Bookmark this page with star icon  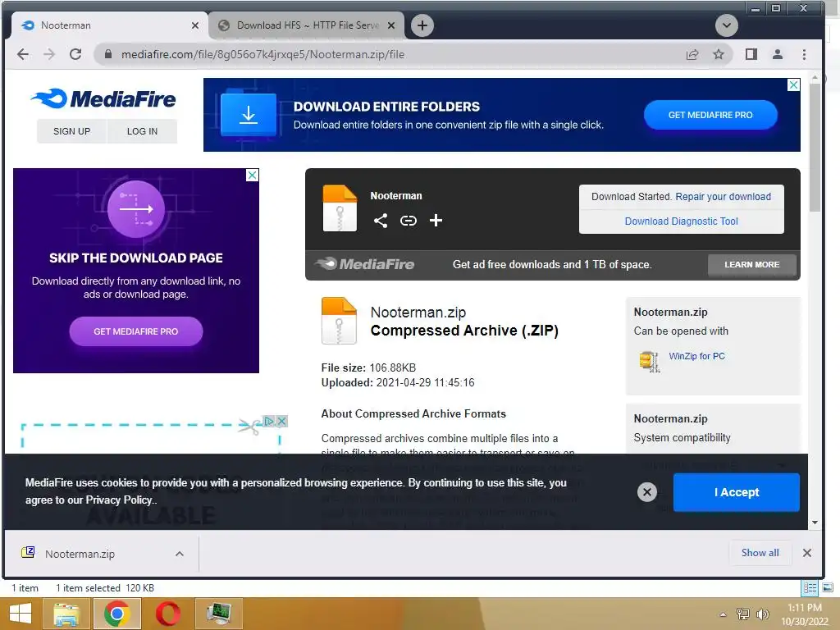719,54
